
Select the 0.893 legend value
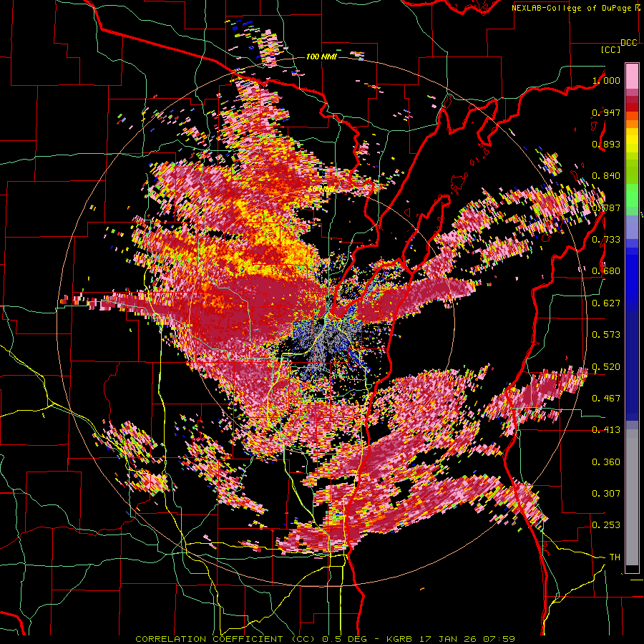[606, 144]
